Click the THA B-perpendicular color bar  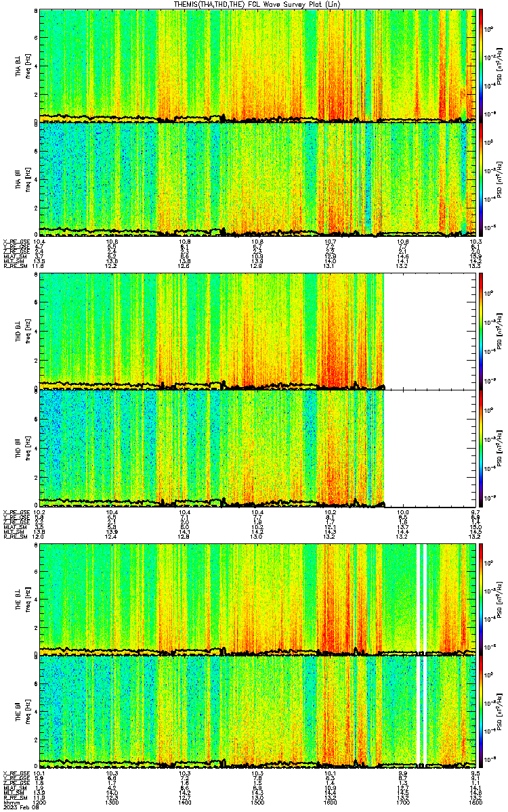[x=481, y=65]
